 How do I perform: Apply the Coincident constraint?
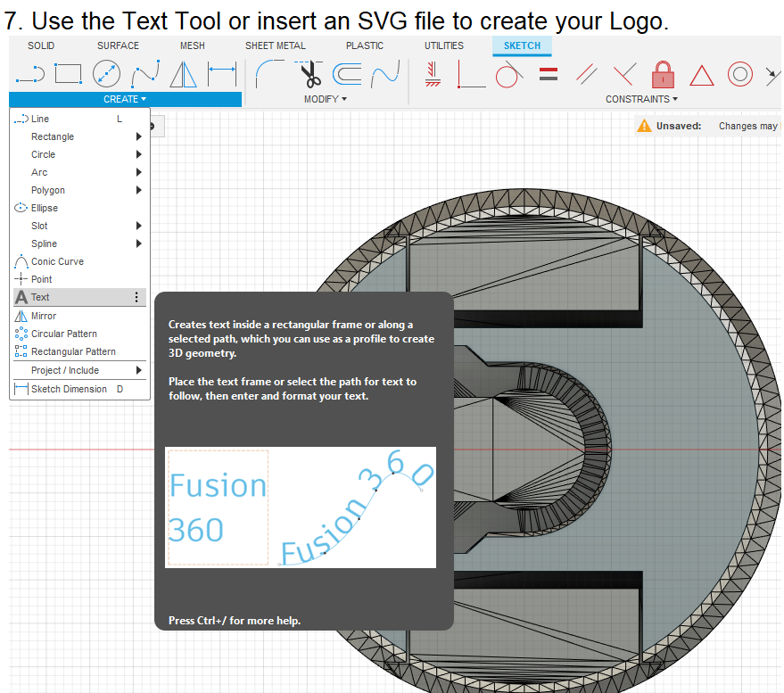coord(471,74)
